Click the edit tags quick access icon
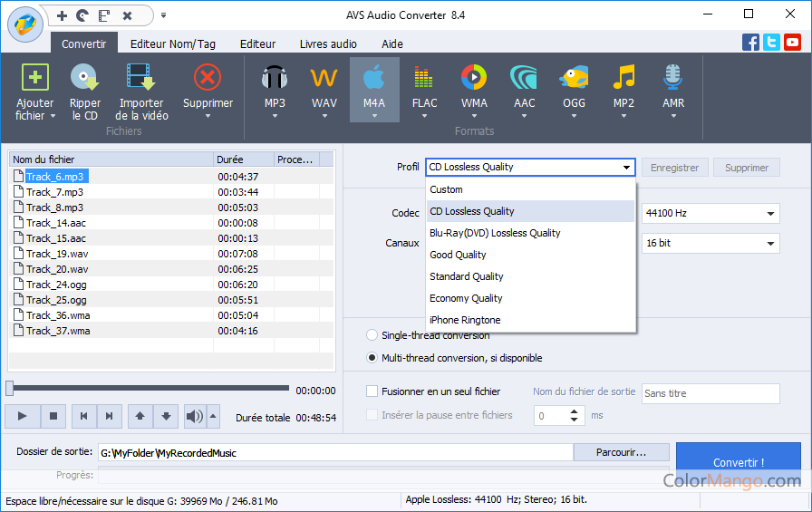The width and height of the screenshot is (812, 512). 104,15
